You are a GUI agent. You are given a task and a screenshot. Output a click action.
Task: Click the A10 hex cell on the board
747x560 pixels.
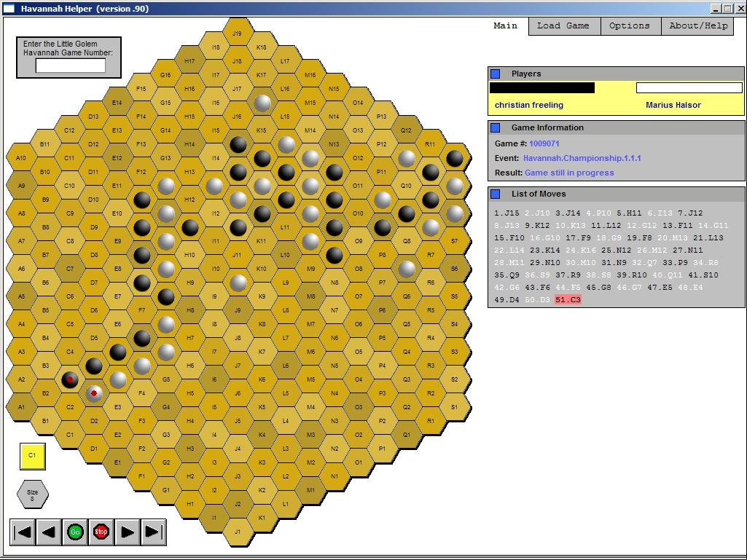click(x=21, y=158)
